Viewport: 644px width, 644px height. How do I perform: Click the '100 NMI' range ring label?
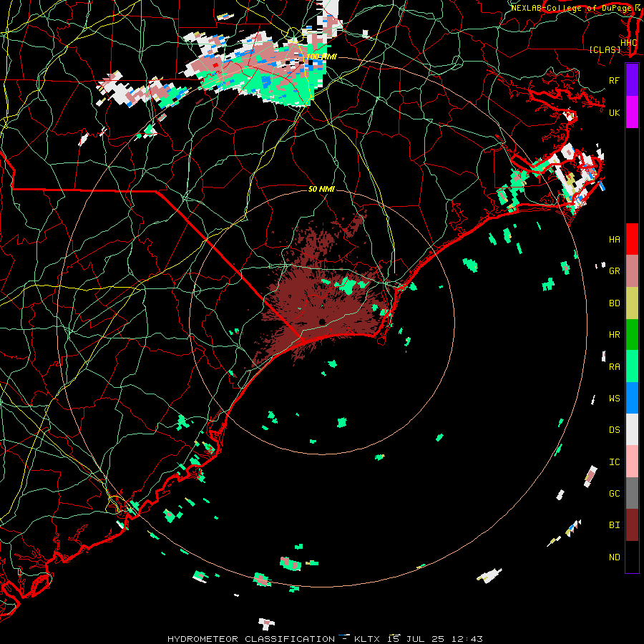point(321,57)
